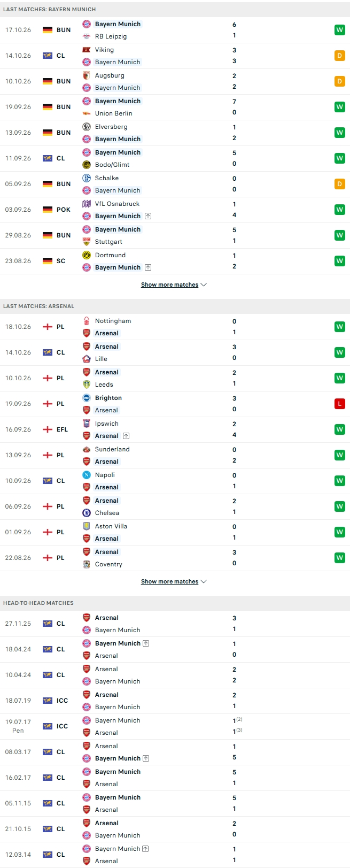Click the red L result badge for Brighton match
350x868 pixels.
[x=339, y=404]
